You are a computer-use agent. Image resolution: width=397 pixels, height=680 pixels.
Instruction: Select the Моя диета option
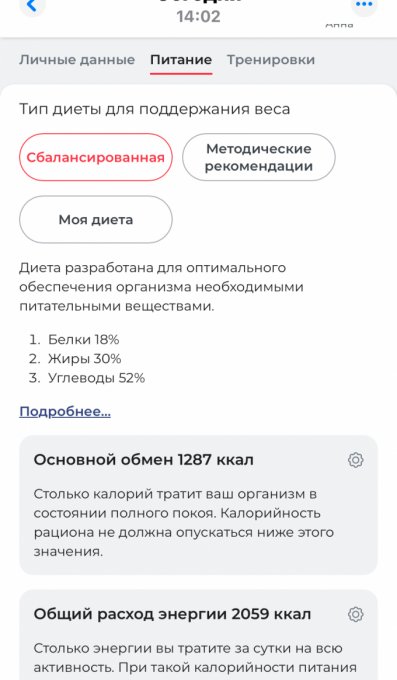(95, 219)
